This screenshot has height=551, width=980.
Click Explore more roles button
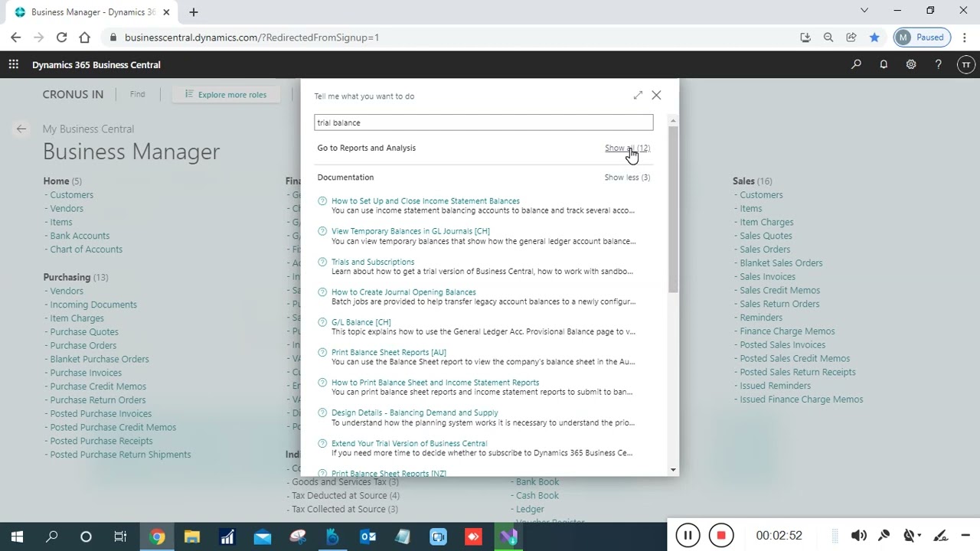click(x=225, y=95)
